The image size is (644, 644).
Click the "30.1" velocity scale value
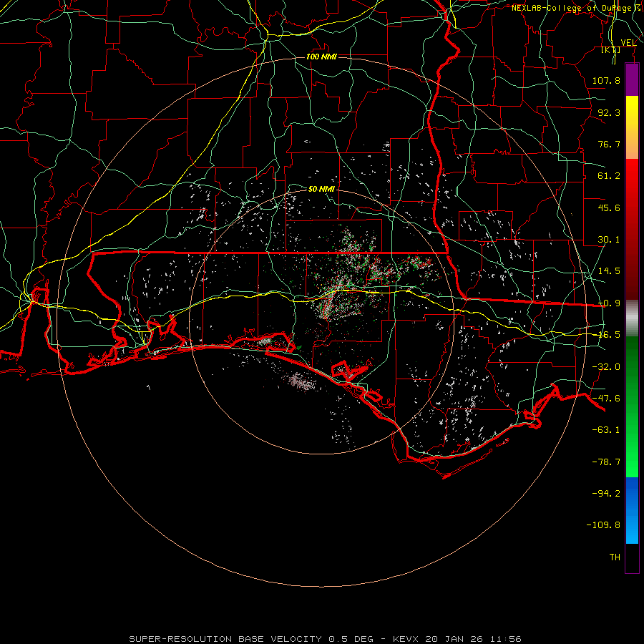[x=609, y=240]
